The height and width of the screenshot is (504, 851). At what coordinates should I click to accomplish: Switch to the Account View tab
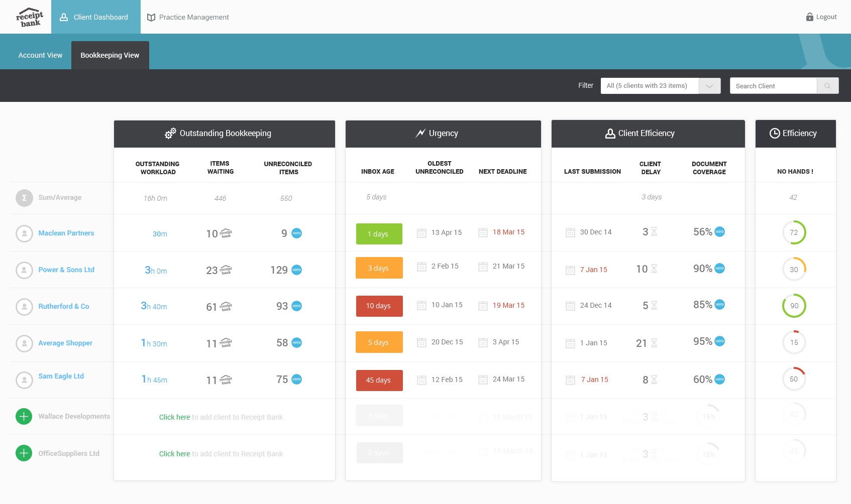tap(40, 55)
